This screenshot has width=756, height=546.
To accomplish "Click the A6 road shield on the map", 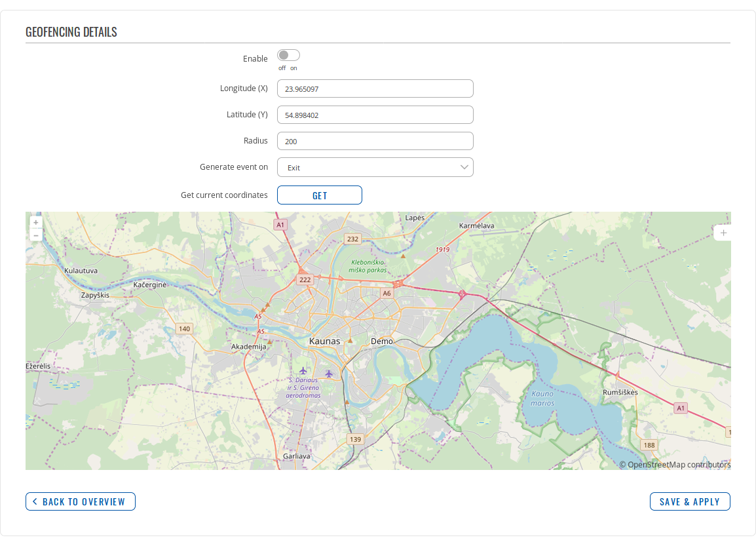I will (387, 293).
